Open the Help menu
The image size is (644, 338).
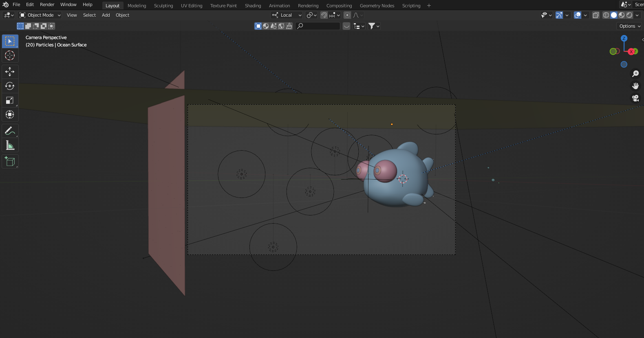tap(88, 4)
